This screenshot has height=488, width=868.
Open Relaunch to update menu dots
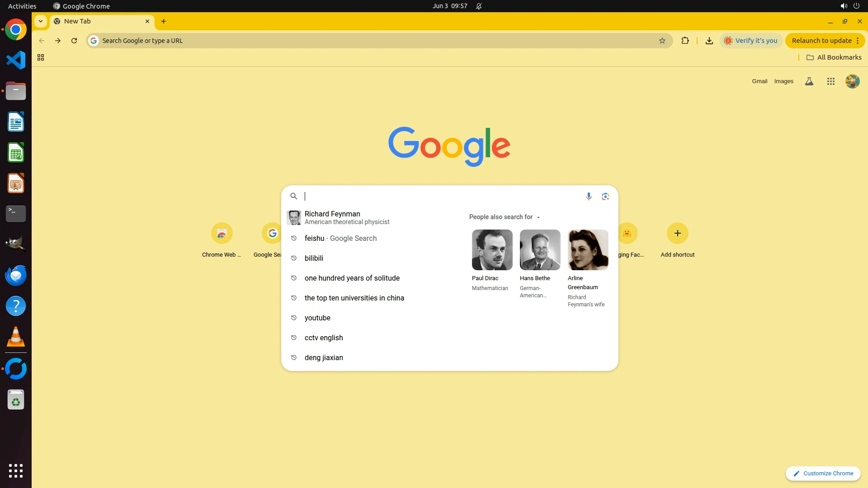(x=858, y=41)
